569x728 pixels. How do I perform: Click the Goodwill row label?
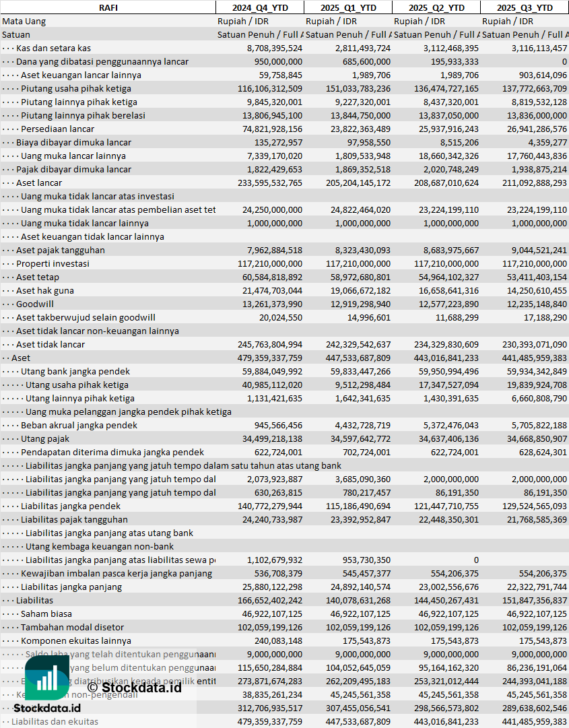[x=35, y=304]
